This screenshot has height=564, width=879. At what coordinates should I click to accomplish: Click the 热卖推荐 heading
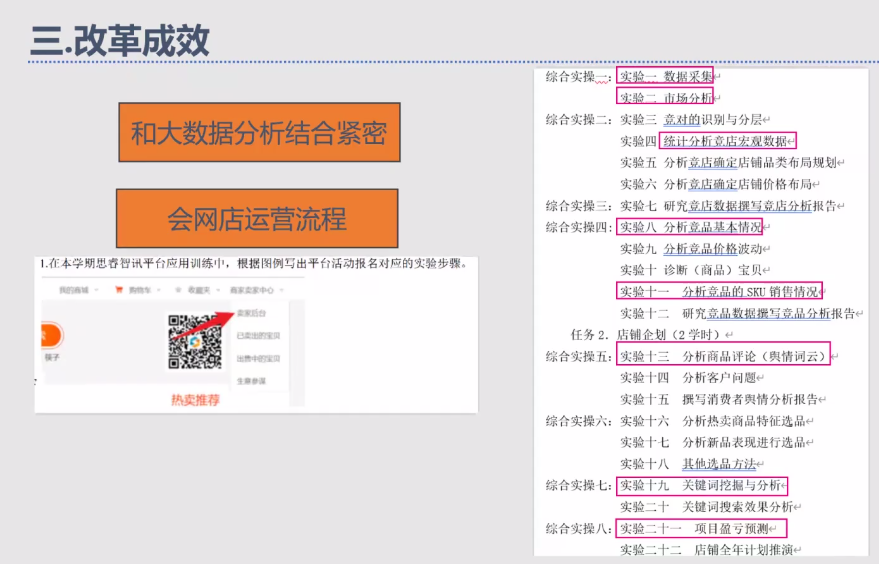pos(194,400)
